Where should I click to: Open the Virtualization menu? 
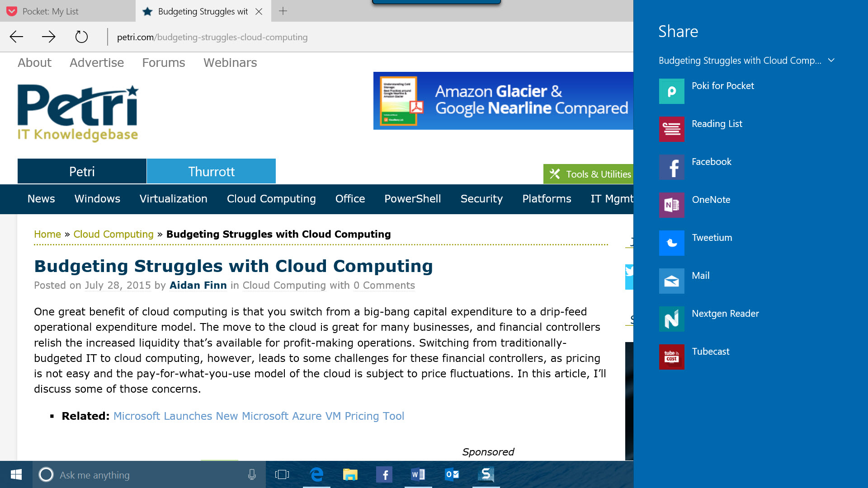pyautogui.click(x=174, y=199)
